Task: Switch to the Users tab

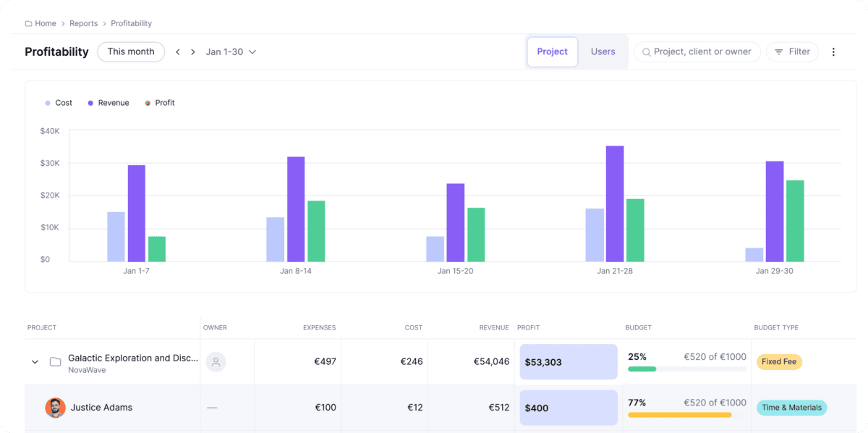Action: (603, 52)
